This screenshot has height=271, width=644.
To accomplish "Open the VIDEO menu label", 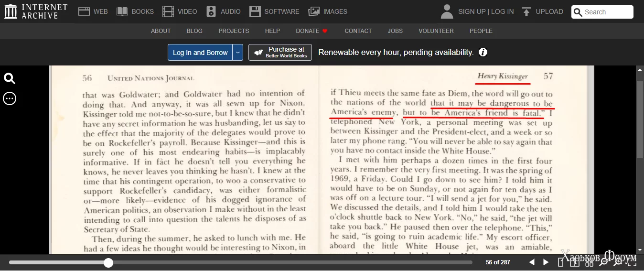I will 187,11.
